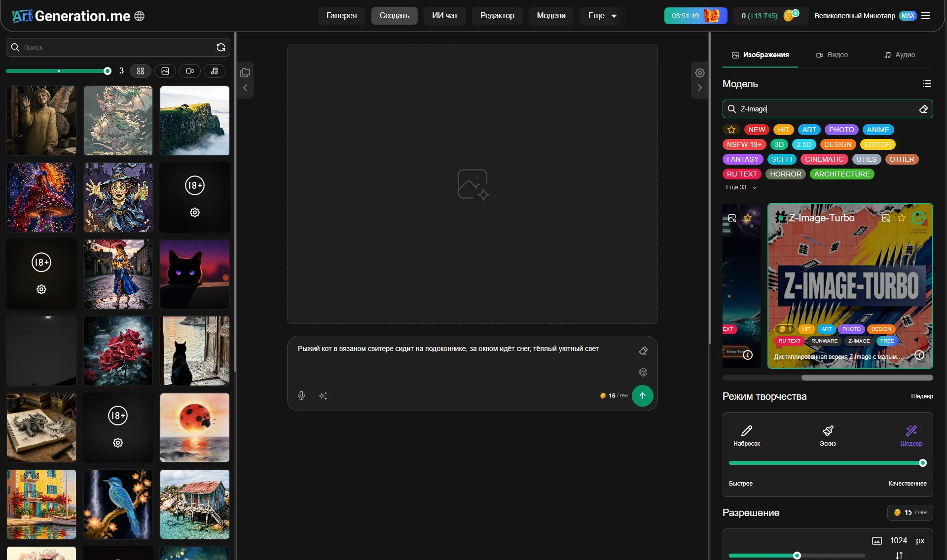Viewport: 947px width, 560px height.
Task: Activate the microphone voice input
Action: coord(301,396)
